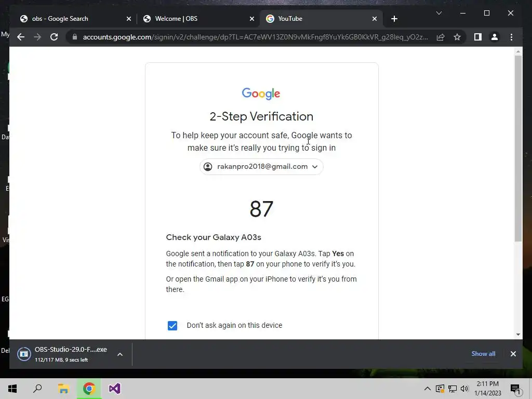Show all downloads
The height and width of the screenshot is (399, 532).
(x=483, y=353)
